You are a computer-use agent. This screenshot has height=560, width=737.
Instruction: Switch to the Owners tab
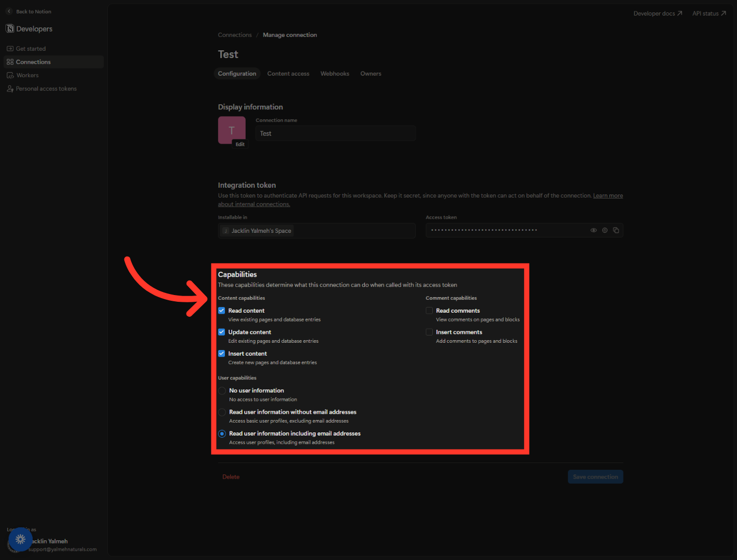coord(371,74)
